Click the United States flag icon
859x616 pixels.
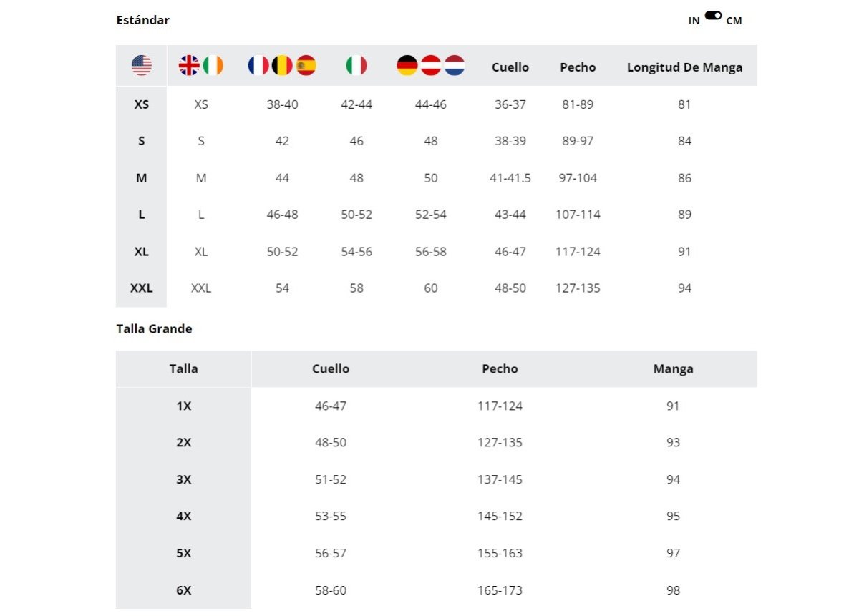[142, 66]
